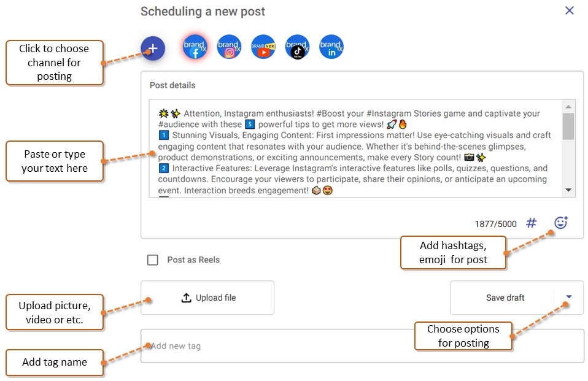Select the TikTok brand channel icon
Screen dimensions: 588x381
click(297, 47)
